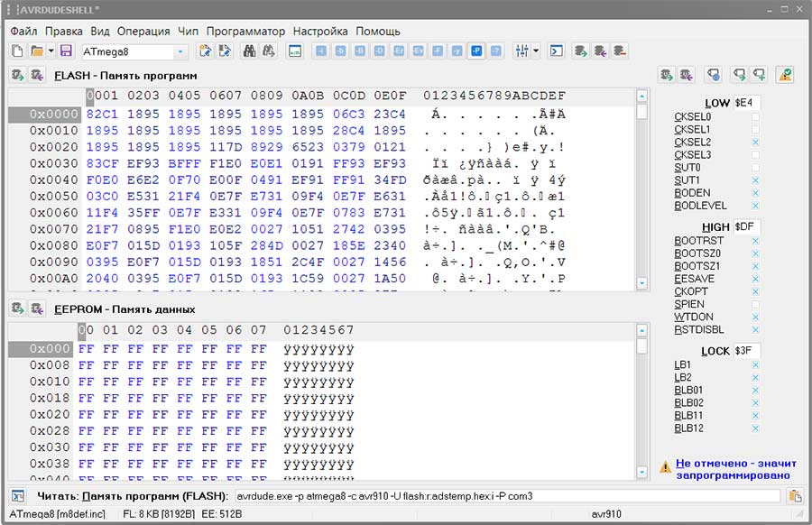The width and height of the screenshot is (812, 525).
Task: Write FLASH memory using the purple-arrow chip icon
Action: (x=37, y=75)
